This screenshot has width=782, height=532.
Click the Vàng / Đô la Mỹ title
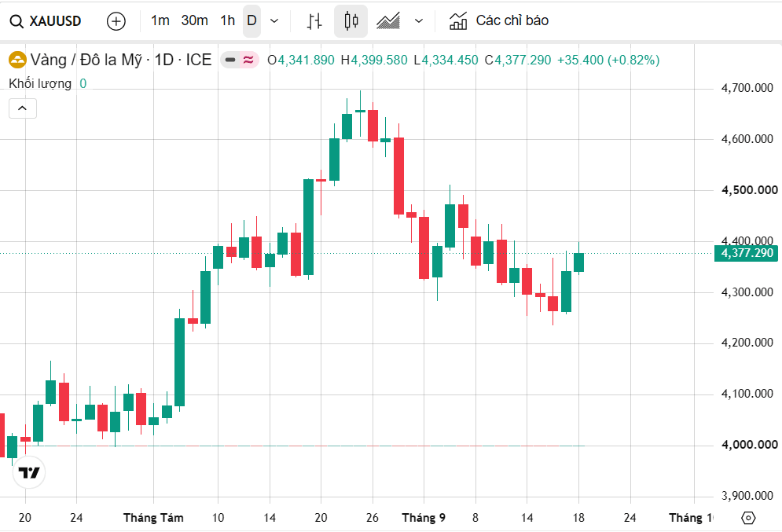pos(86,61)
